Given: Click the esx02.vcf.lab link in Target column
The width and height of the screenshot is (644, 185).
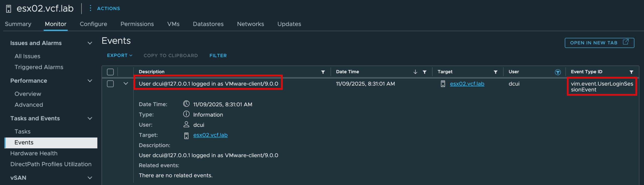Looking at the screenshot, I should 467,84.
